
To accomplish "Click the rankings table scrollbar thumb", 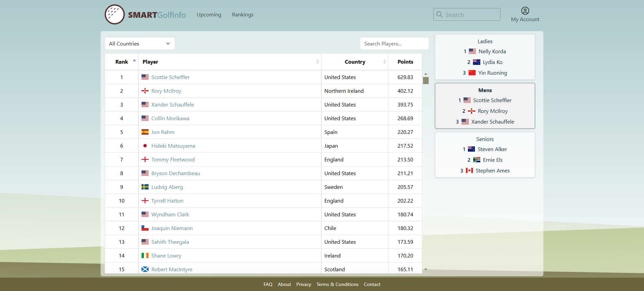I will click(x=426, y=80).
